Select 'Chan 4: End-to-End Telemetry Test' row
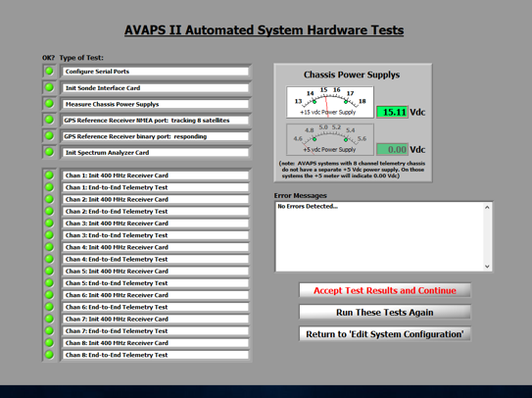Image resolution: width=532 pixels, height=398 pixels. coord(155,259)
